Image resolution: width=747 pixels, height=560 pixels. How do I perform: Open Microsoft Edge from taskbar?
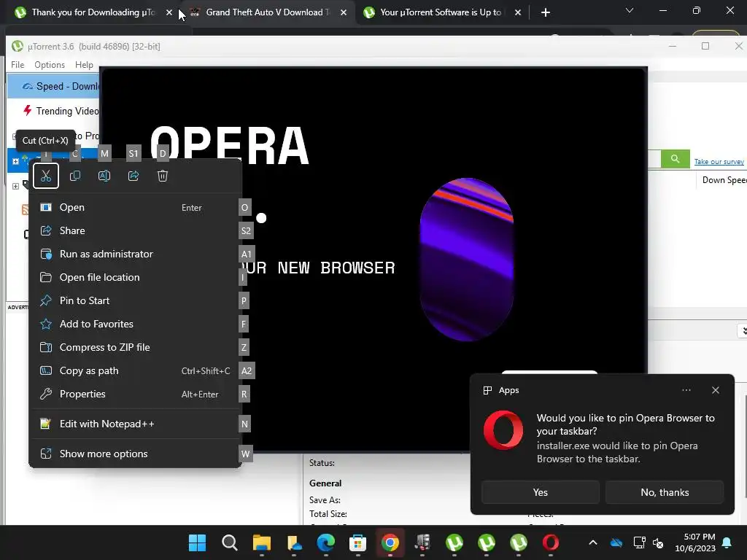[x=326, y=542]
